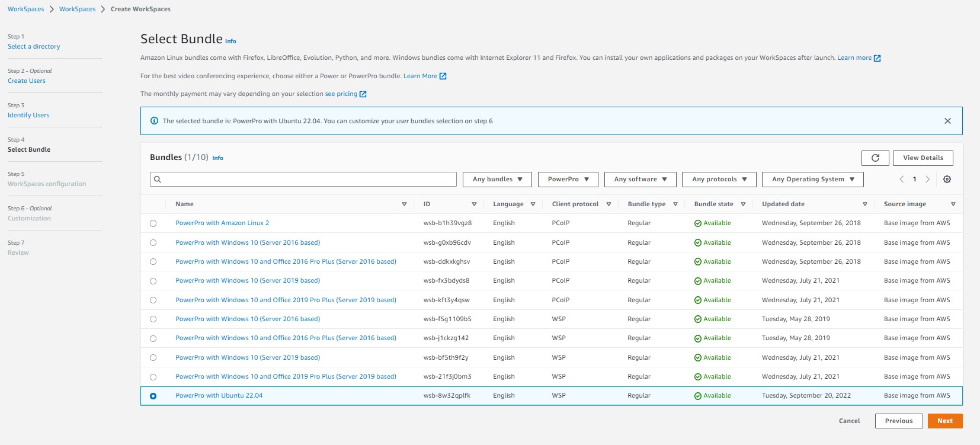Sort by Client protocol column arrow
The height and width of the screenshot is (445, 980).
(x=609, y=204)
